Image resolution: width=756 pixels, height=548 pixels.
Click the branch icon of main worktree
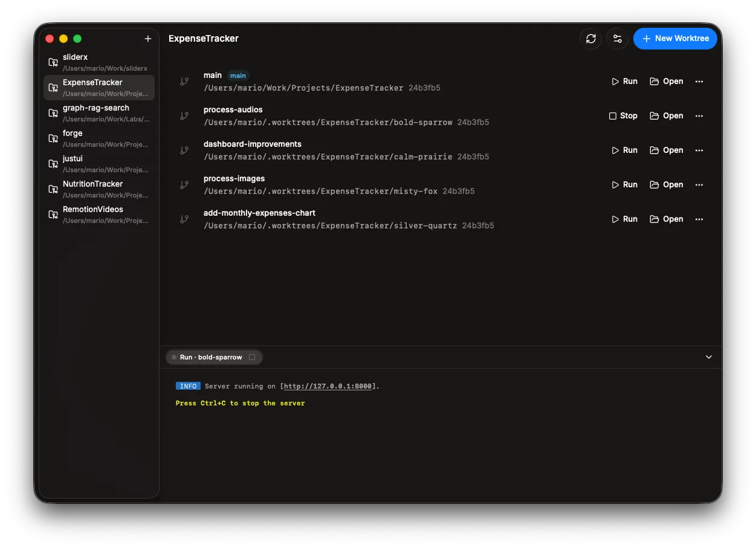click(x=184, y=82)
